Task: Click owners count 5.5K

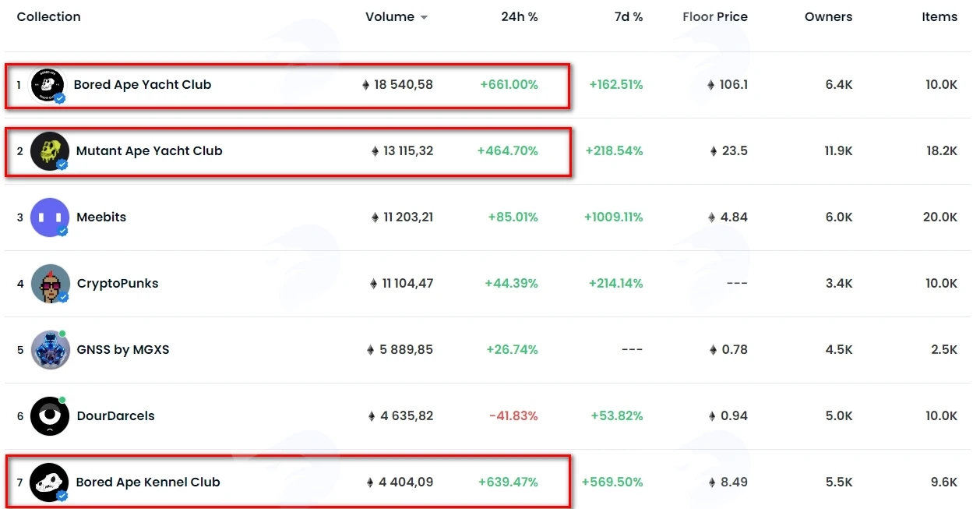Action: tap(839, 482)
